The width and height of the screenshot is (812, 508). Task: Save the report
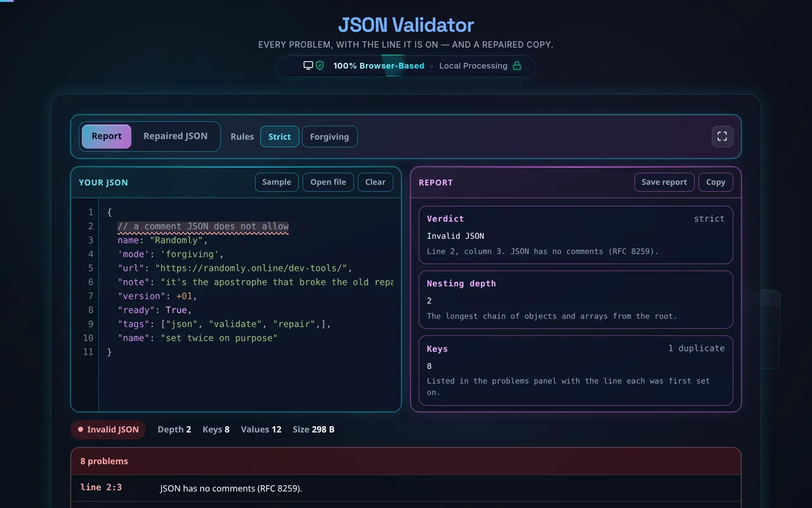(x=664, y=182)
